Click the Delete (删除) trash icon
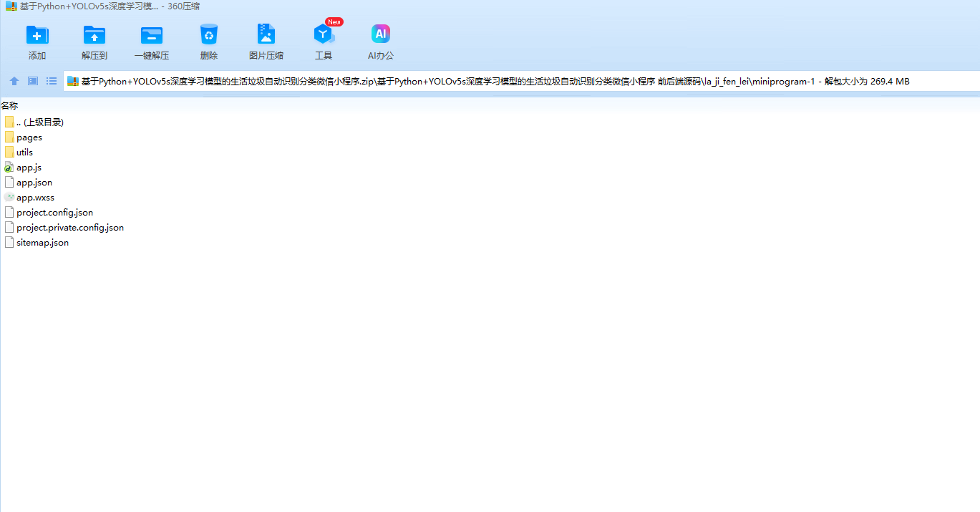Screen dimensions: 980x512 pos(209,34)
